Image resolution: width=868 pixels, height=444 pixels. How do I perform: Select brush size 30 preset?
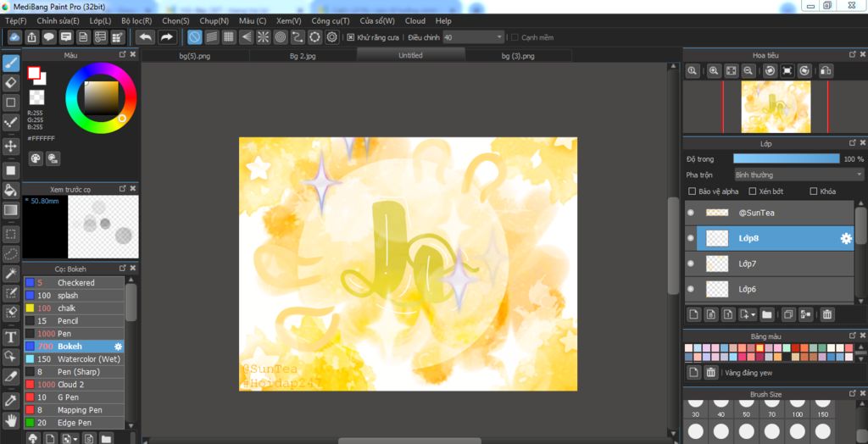coord(696,408)
